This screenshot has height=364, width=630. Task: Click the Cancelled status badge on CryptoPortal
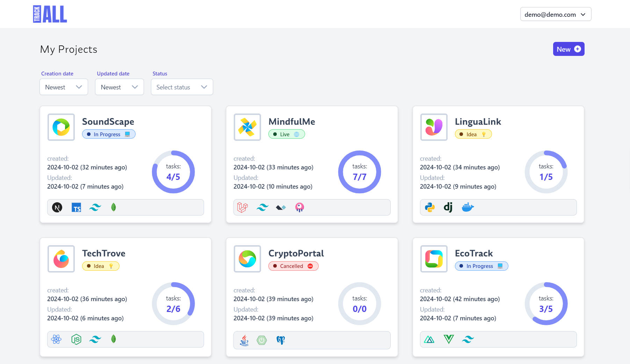[293, 266]
